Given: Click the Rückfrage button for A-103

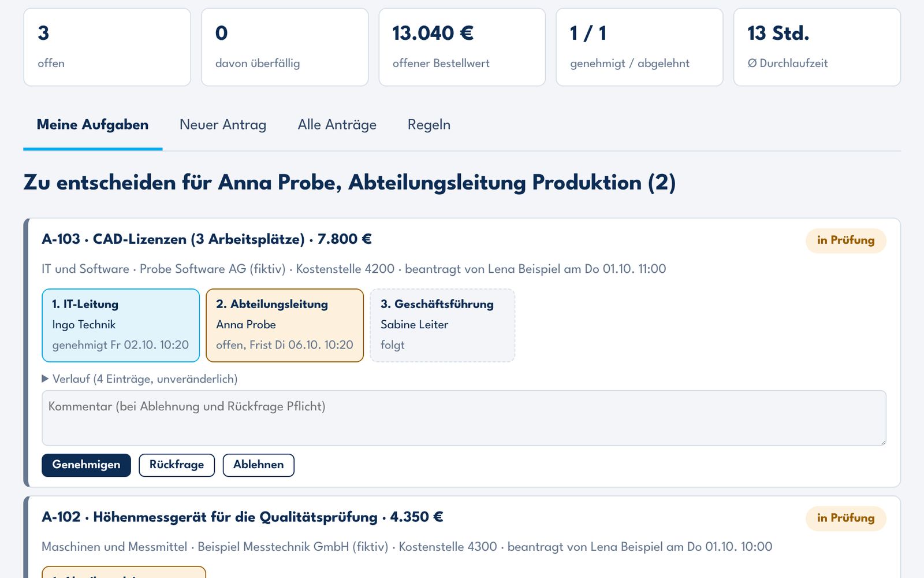Looking at the screenshot, I should tap(177, 465).
